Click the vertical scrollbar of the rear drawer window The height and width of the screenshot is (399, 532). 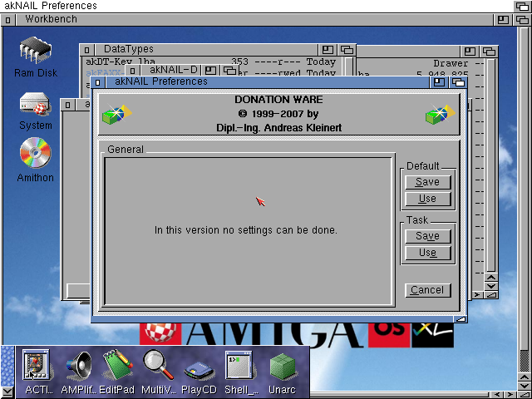491,165
